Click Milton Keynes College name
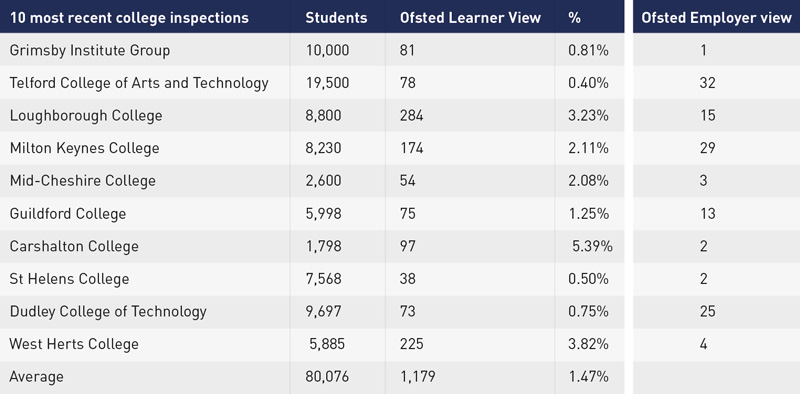Viewport: 800px width, 394px height. pos(84,148)
